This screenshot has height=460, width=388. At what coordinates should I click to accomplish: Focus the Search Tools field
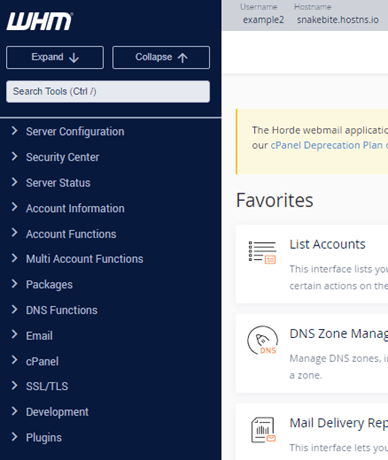point(108,91)
